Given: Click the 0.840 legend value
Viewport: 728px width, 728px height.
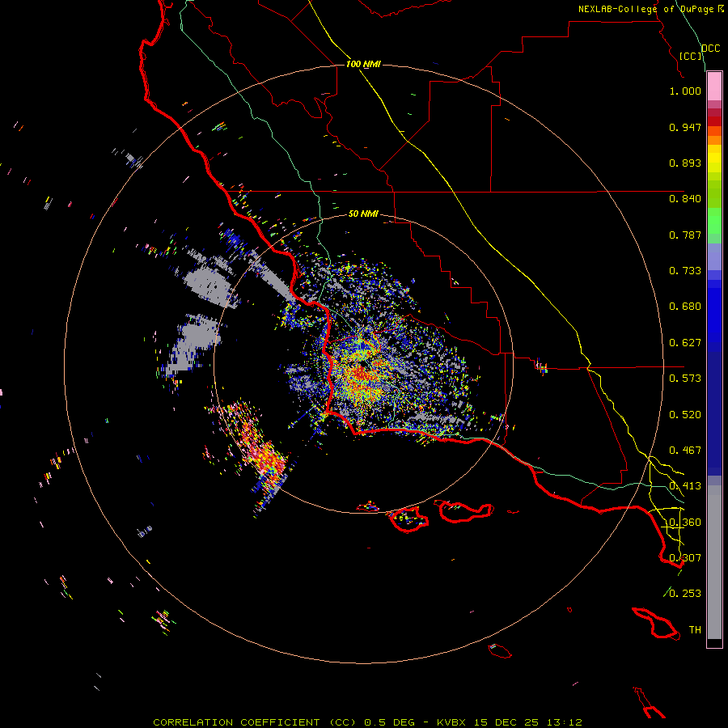Looking at the screenshot, I should pyautogui.click(x=685, y=199).
